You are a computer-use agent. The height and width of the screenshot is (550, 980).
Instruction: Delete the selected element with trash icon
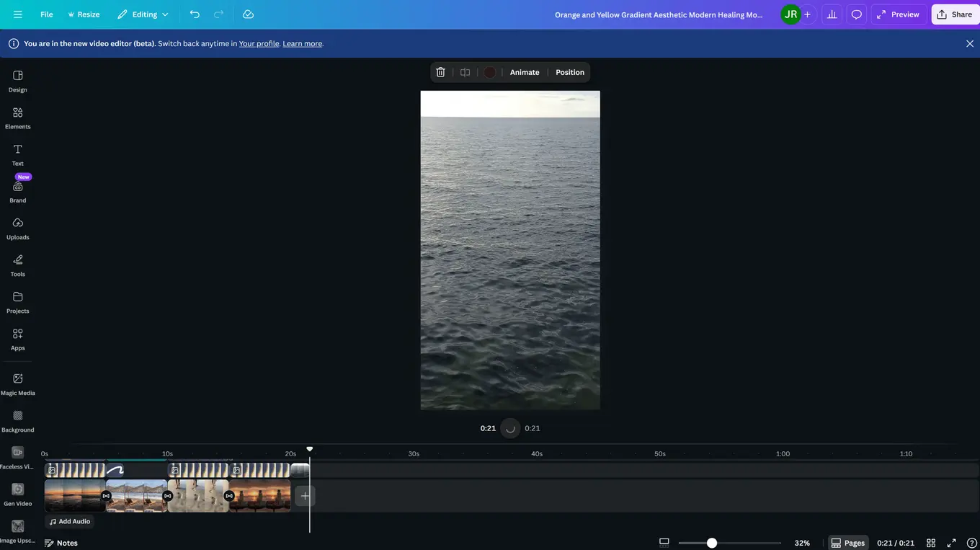click(440, 72)
